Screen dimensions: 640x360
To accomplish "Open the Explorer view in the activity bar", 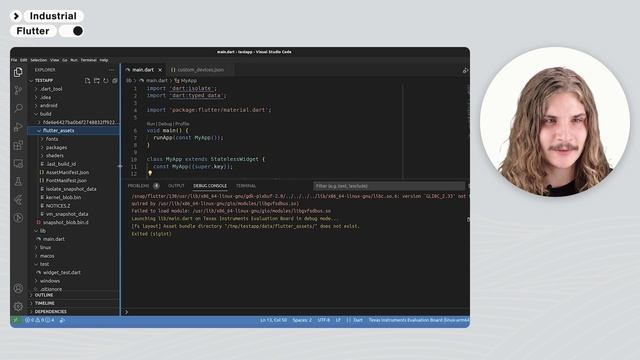I will coord(18,72).
